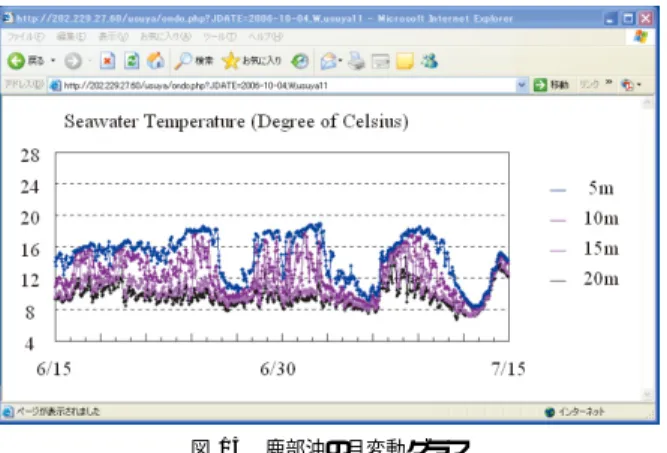
Task: Click the 6/30 x-axis date label
Action: [278, 369]
